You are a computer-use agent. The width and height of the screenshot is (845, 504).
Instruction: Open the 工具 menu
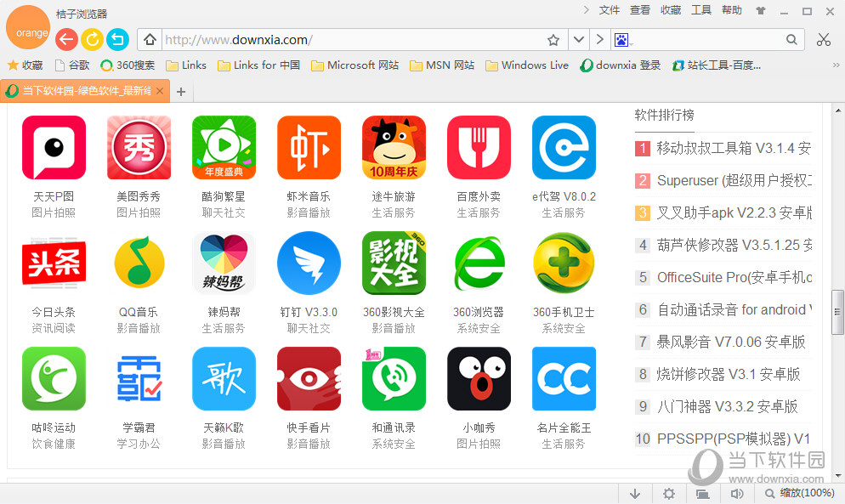[x=701, y=9]
